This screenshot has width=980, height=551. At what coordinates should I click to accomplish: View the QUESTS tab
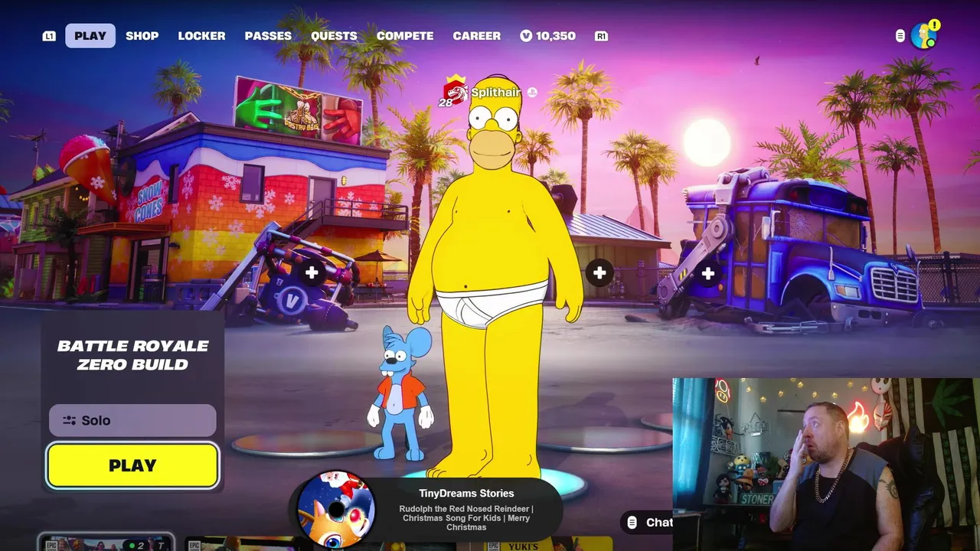(x=334, y=36)
